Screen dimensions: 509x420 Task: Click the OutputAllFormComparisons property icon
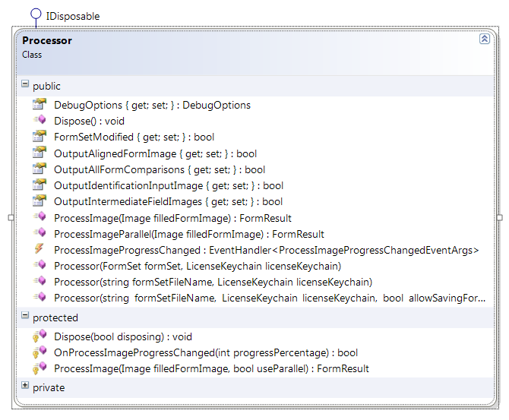coord(40,169)
